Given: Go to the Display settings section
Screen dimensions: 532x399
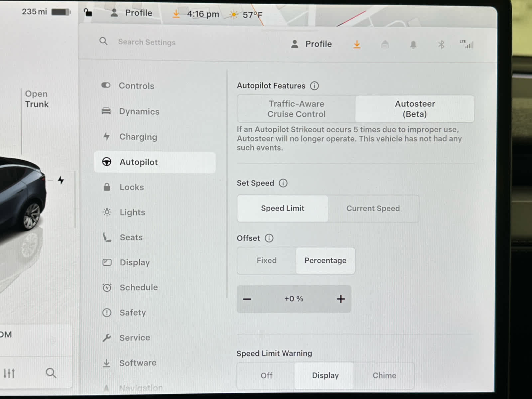Looking at the screenshot, I should (x=135, y=262).
